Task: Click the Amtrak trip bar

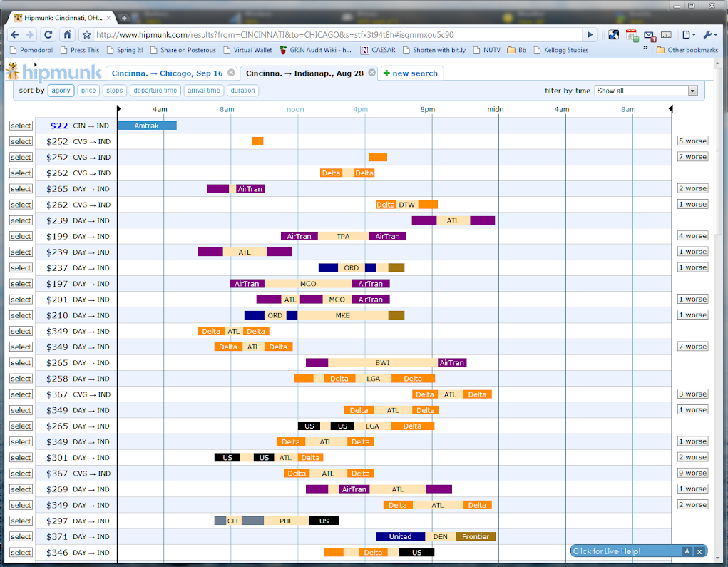Action: click(x=147, y=126)
